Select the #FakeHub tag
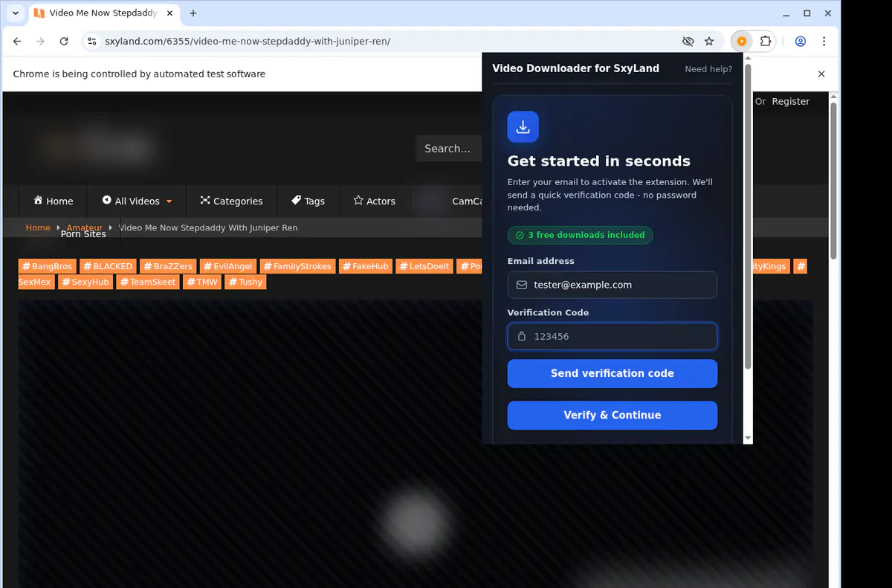 coord(365,266)
